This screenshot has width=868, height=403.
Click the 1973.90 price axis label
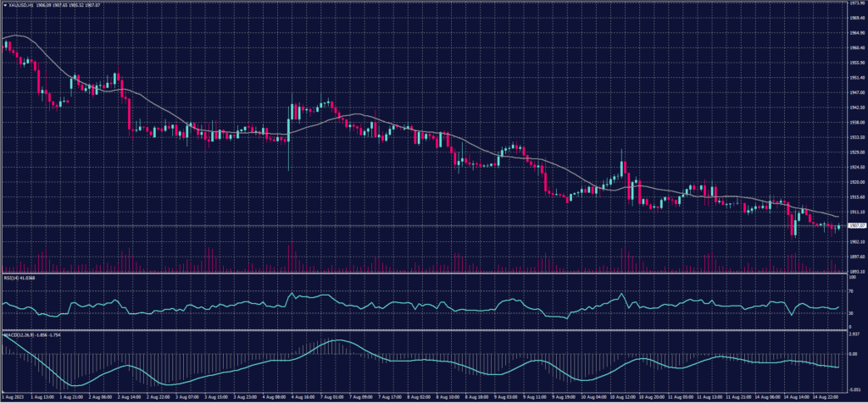click(854, 3)
